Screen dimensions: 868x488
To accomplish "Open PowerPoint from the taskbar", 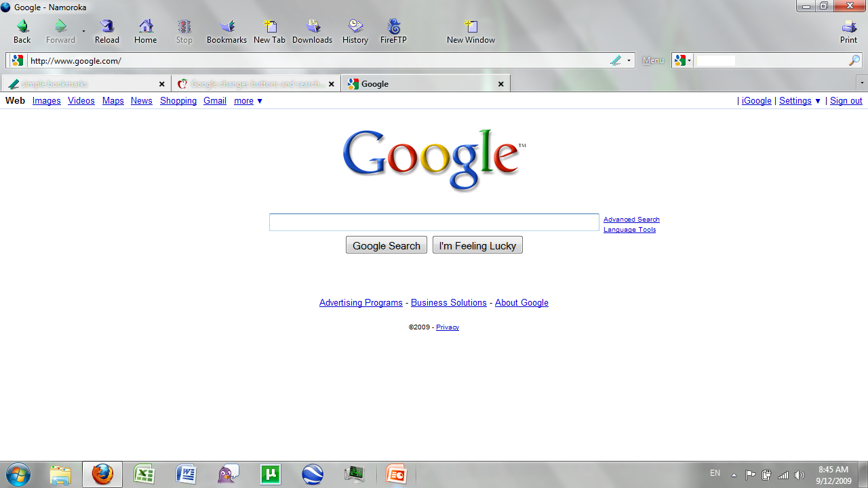I will click(397, 474).
